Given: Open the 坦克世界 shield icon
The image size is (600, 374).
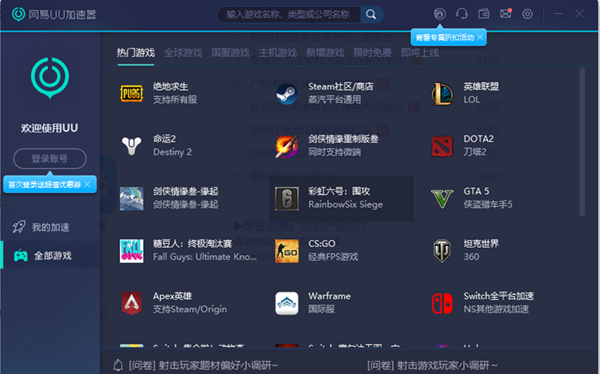Looking at the screenshot, I should (x=442, y=251).
